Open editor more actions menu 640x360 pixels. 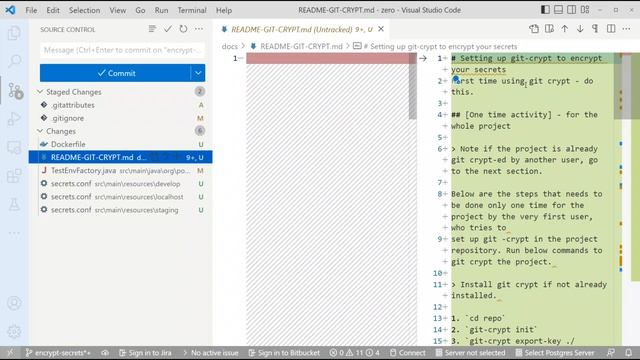coord(627,29)
